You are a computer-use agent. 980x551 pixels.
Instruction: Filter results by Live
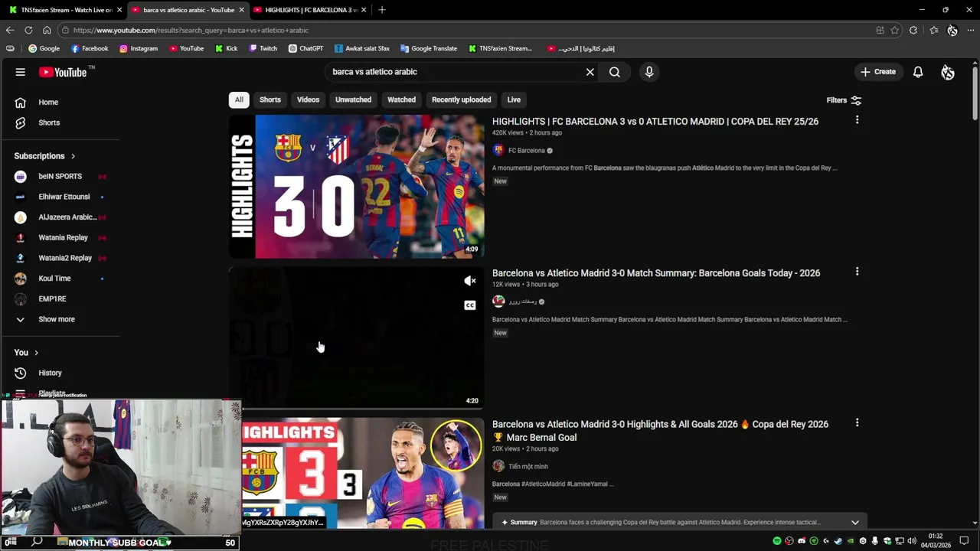click(x=514, y=99)
